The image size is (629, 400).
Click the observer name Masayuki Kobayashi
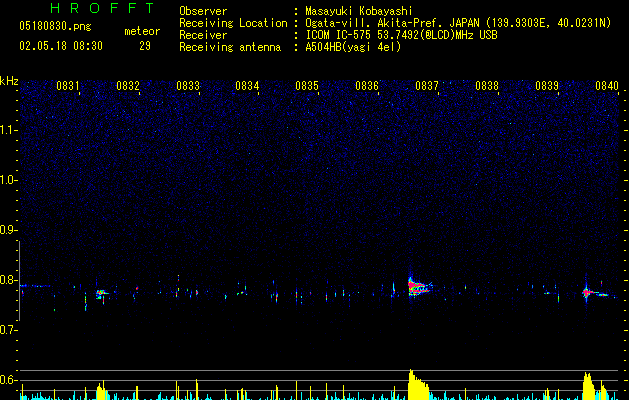(359, 11)
